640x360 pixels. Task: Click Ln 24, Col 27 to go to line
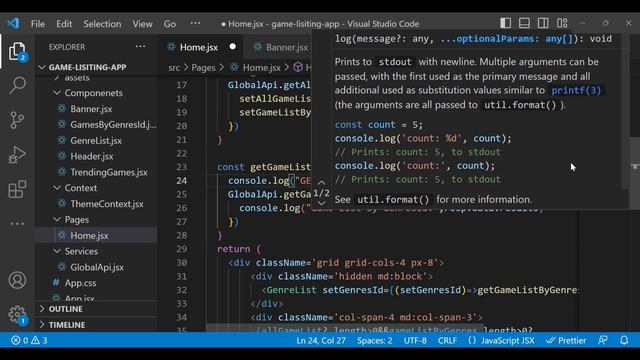pos(321,340)
